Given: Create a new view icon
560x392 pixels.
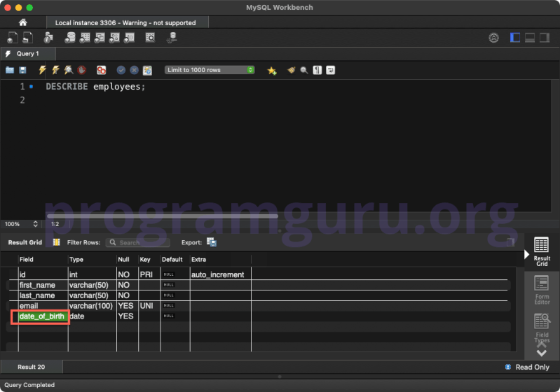Looking at the screenshot, I should [x=100, y=38].
